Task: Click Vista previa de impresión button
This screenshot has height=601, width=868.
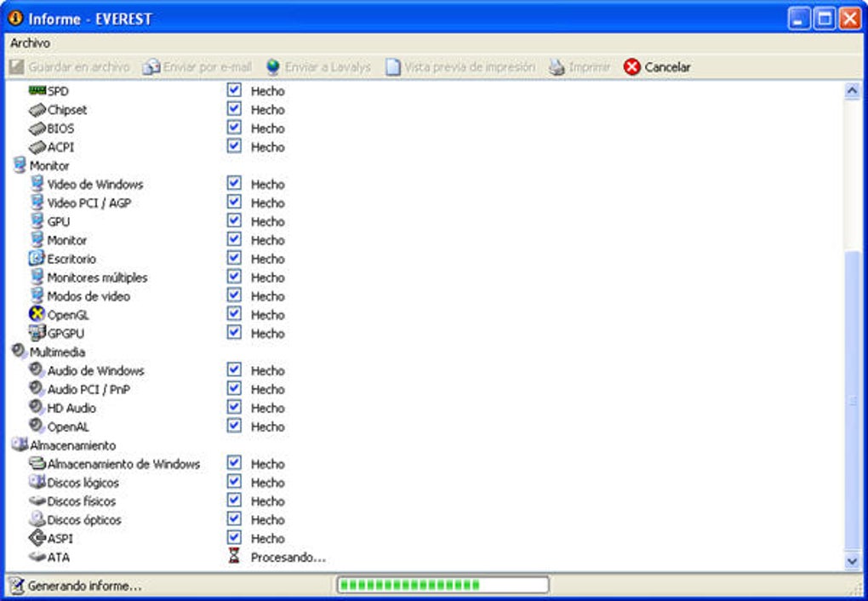Action: pos(460,67)
